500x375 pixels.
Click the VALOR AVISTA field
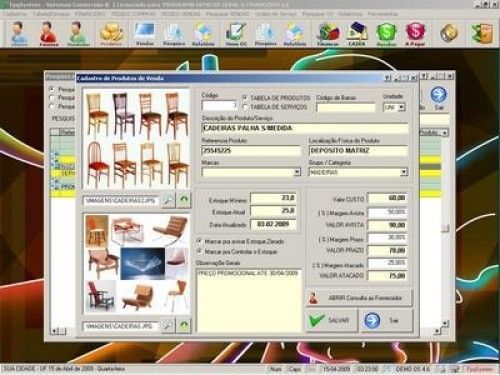tap(387, 225)
